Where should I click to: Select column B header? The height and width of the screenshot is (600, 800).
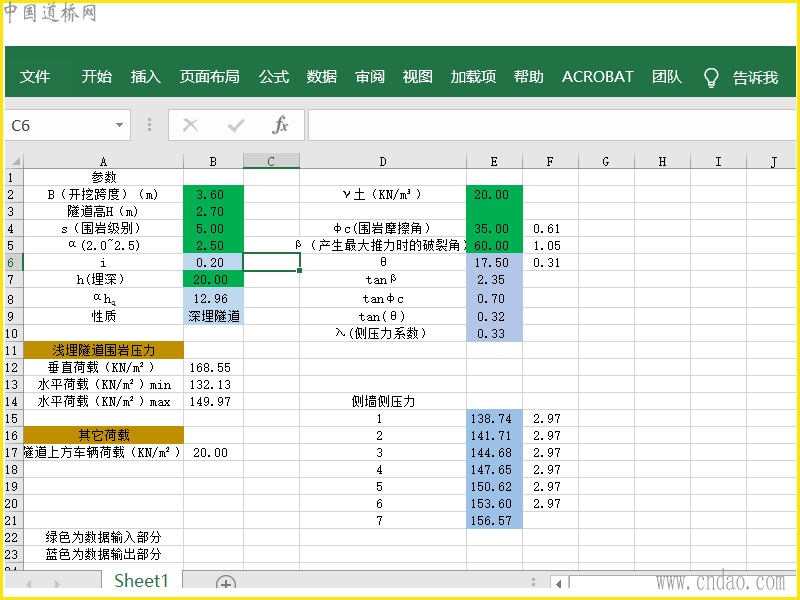213,161
